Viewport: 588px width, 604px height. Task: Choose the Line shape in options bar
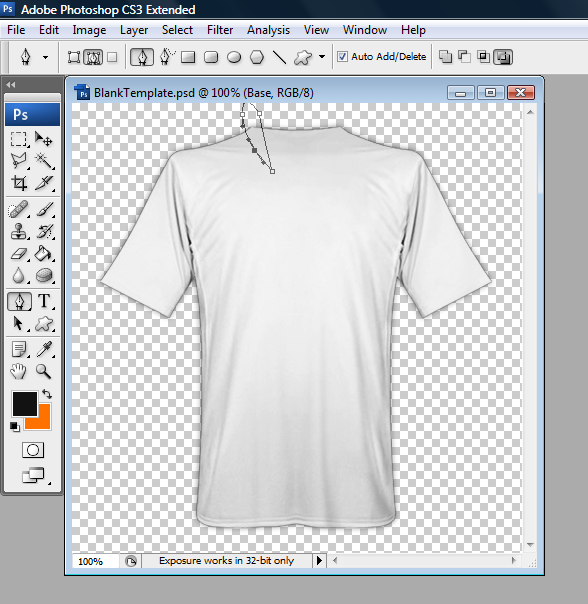[x=279, y=57]
